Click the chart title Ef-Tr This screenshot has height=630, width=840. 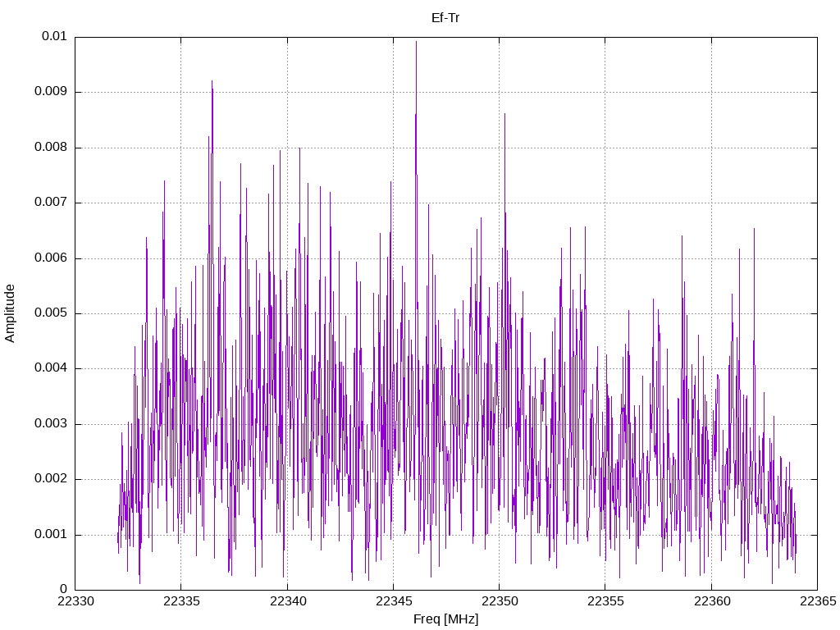tap(445, 18)
